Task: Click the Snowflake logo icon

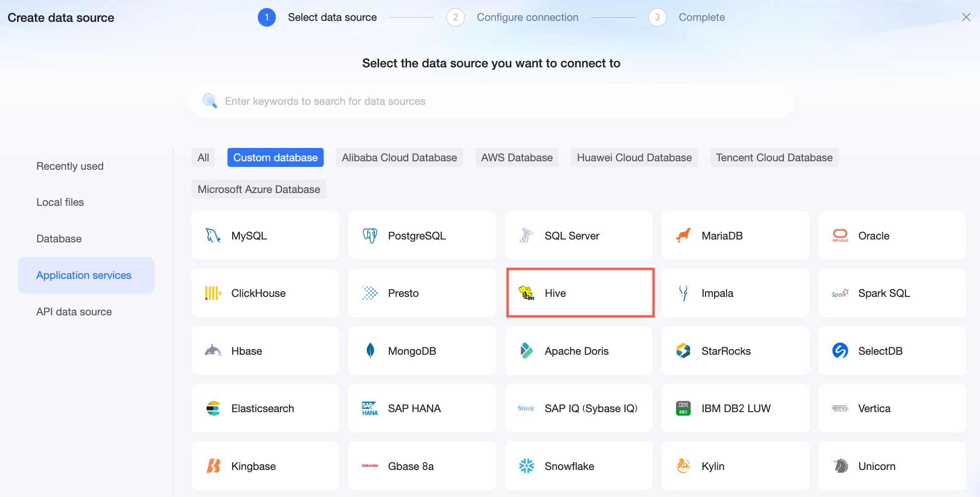Action: point(526,466)
